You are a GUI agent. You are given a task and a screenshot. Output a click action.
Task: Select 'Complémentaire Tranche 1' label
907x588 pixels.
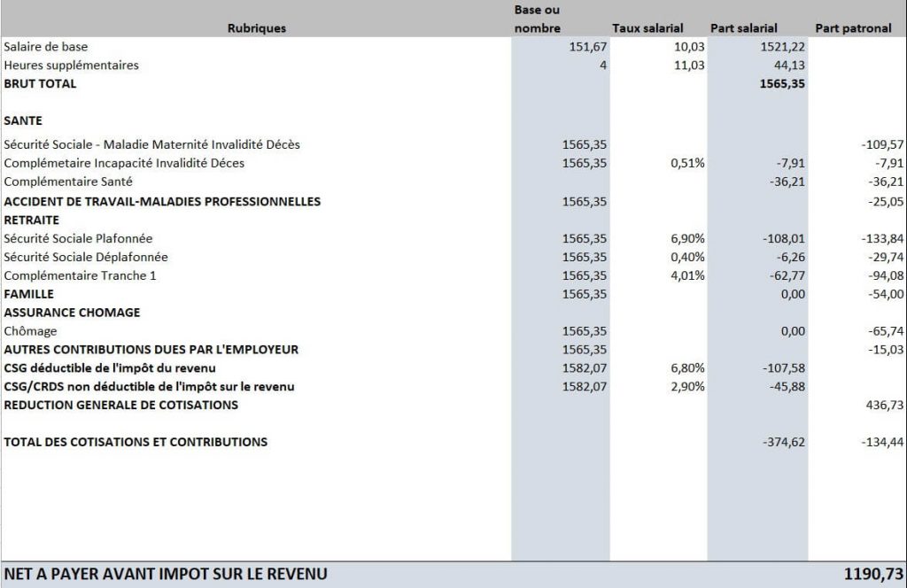(80, 275)
